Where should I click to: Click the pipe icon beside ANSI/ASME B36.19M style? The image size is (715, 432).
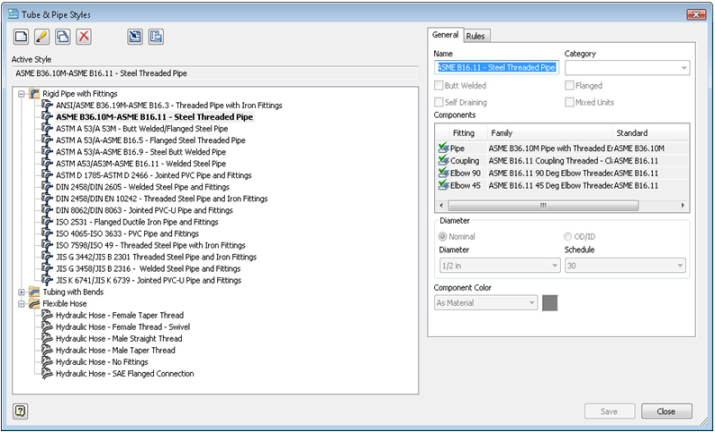click(x=47, y=105)
